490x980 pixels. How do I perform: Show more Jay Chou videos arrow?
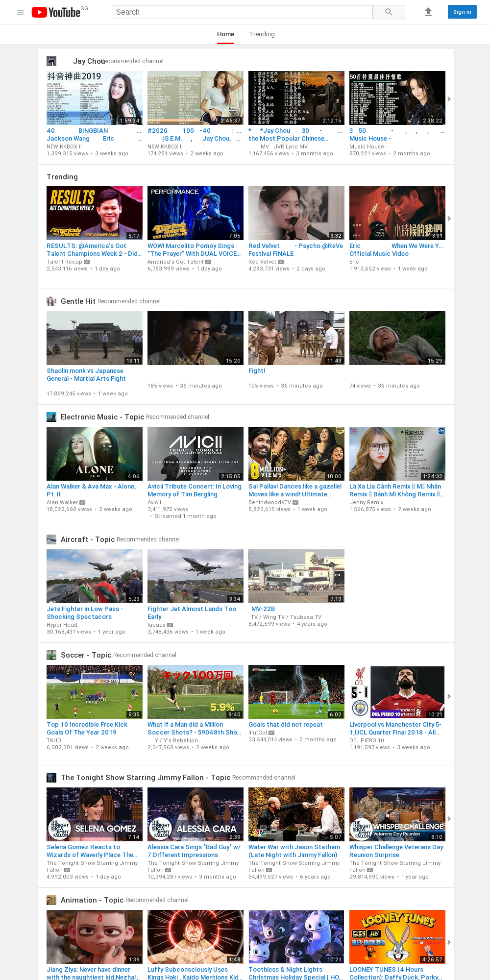(x=449, y=99)
